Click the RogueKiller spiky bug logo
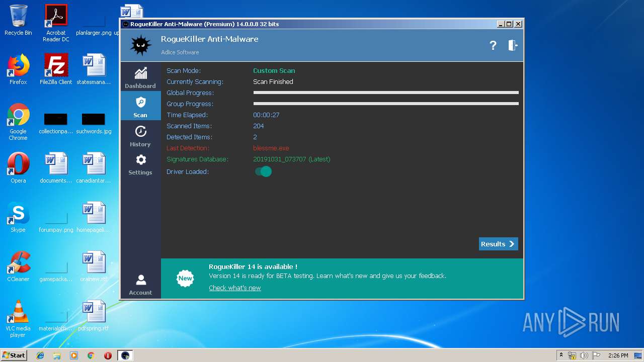 click(x=140, y=45)
